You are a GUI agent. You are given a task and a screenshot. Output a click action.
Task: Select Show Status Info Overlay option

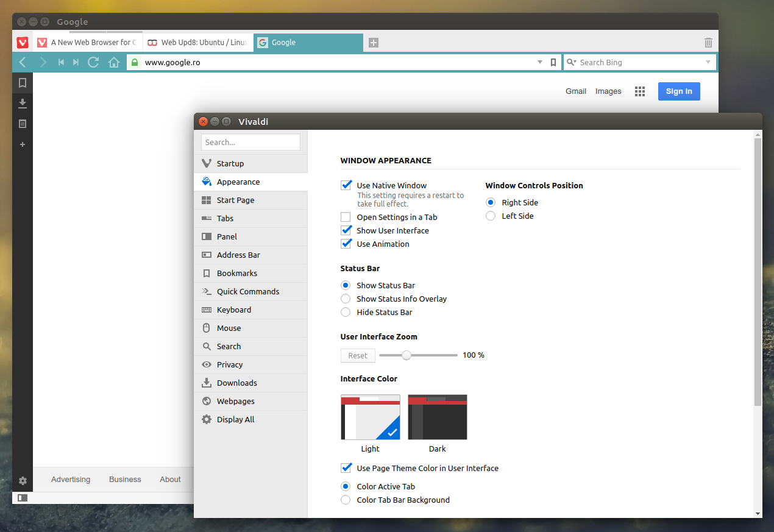346,299
